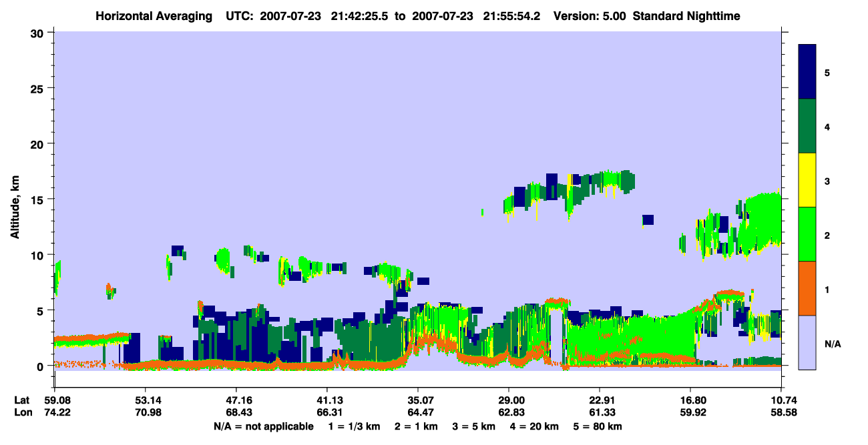Click the 'Lat' row label
Image resolution: width=868 pixels, height=445 pixels.
[x=21, y=400]
